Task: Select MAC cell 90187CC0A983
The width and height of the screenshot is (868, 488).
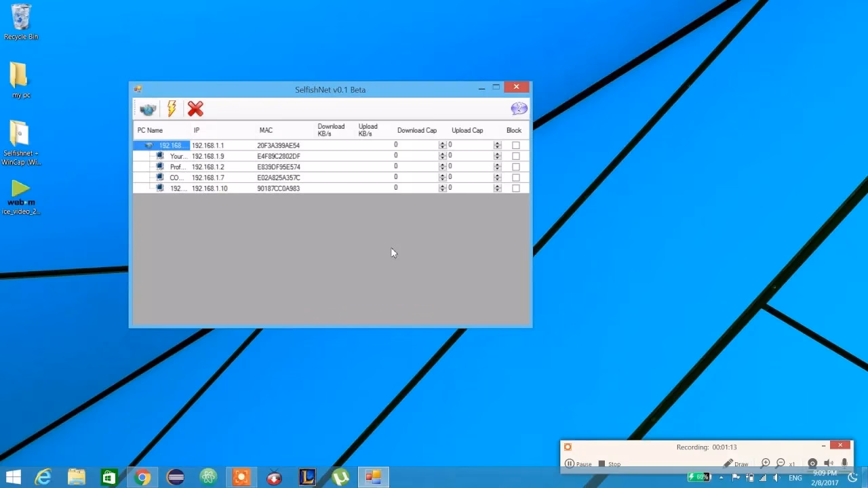Action: tap(279, 188)
